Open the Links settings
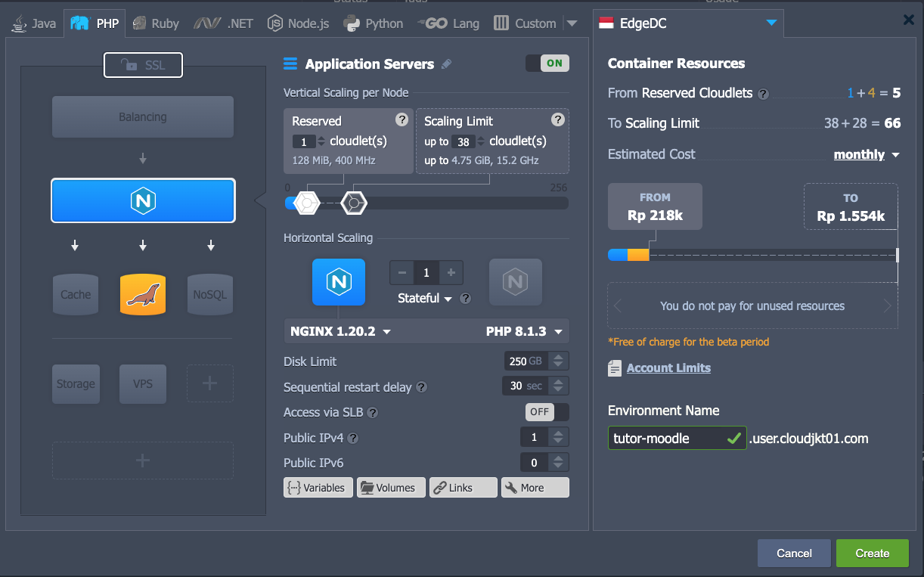 [464, 488]
